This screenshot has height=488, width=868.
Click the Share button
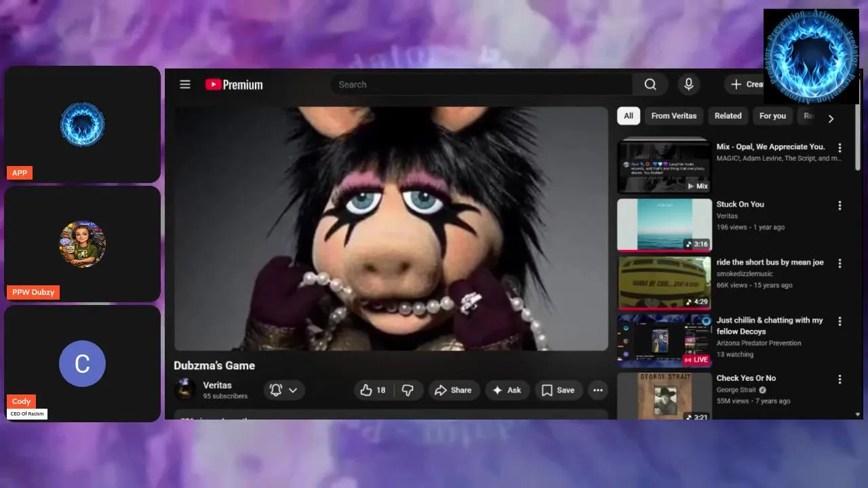click(453, 390)
